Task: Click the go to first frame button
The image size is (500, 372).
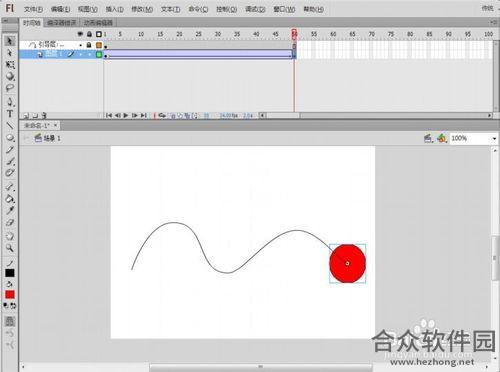Action: pos(109,115)
